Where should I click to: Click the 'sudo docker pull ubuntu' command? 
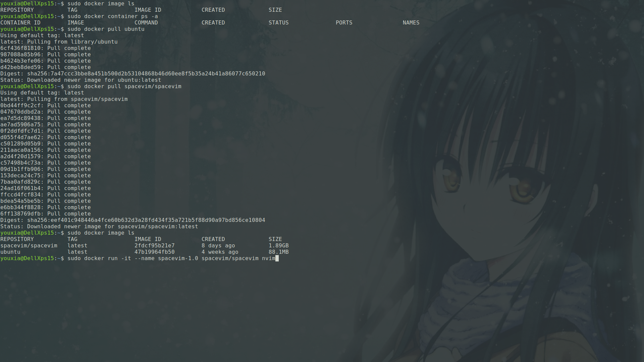[106, 29]
